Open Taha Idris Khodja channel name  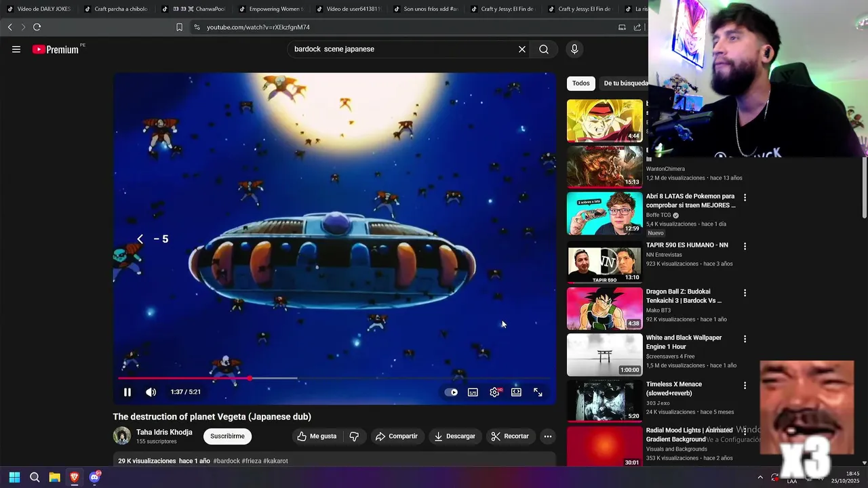pyautogui.click(x=164, y=432)
